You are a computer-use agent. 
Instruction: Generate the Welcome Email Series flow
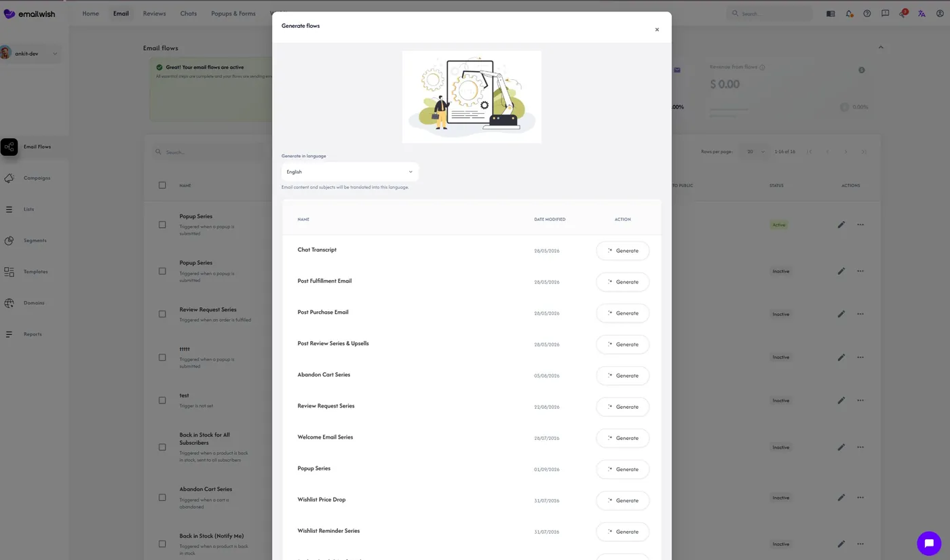[623, 438]
